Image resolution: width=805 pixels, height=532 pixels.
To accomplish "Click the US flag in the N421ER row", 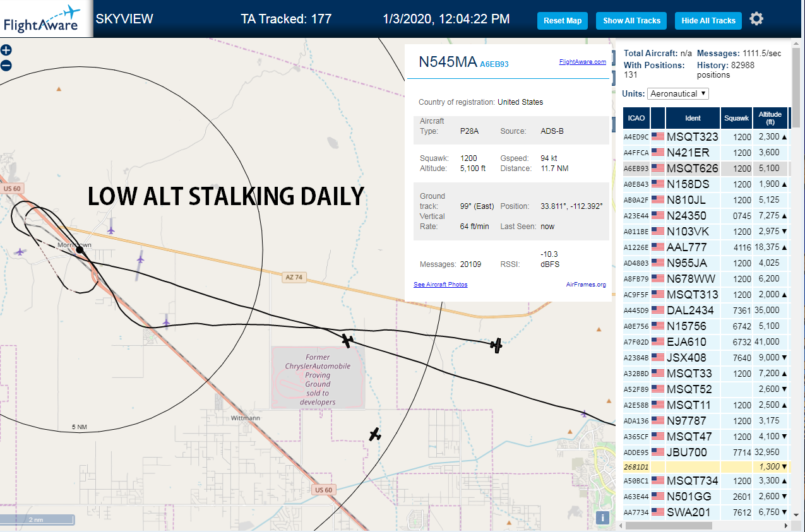I will tap(658, 152).
